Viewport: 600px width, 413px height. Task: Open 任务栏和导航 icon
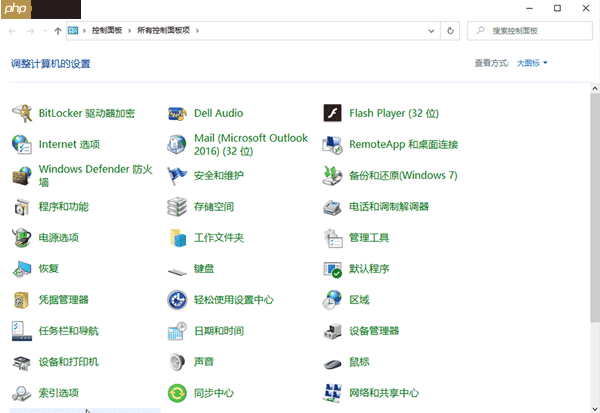click(x=22, y=331)
